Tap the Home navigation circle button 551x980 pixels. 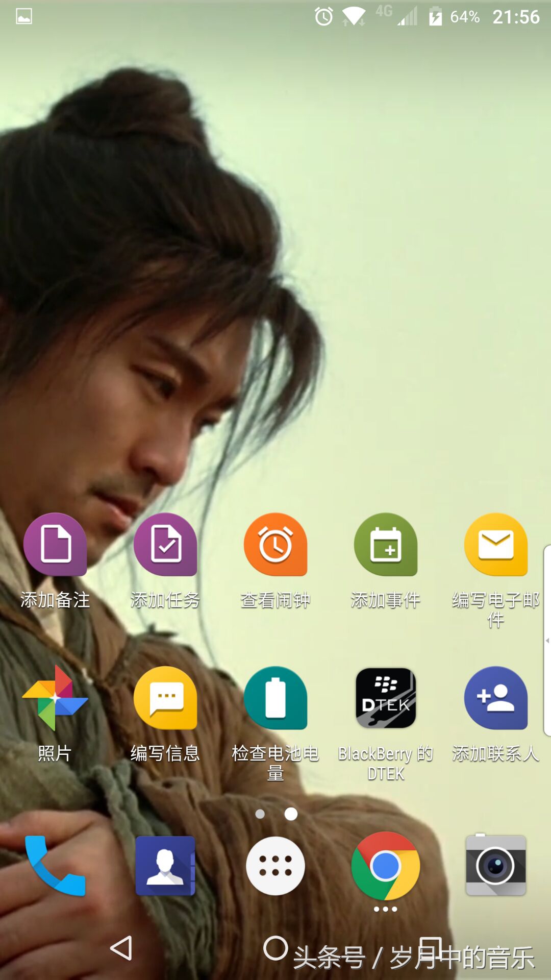[x=275, y=948]
